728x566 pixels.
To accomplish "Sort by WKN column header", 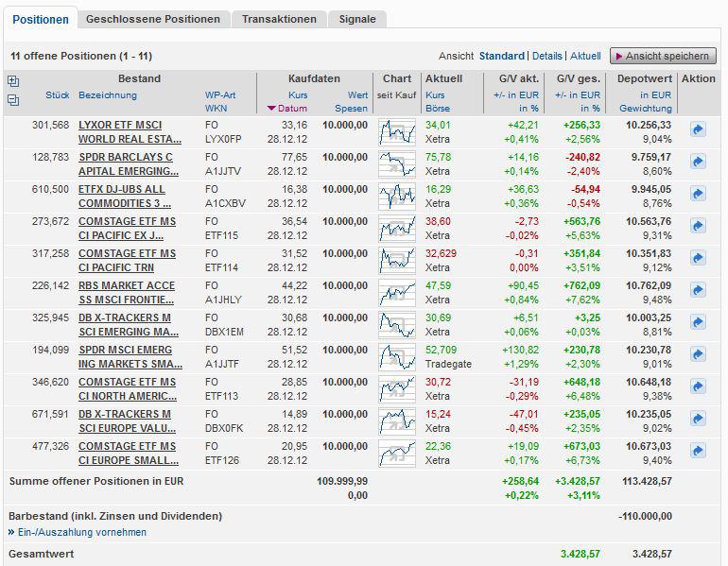I will click(x=216, y=108).
